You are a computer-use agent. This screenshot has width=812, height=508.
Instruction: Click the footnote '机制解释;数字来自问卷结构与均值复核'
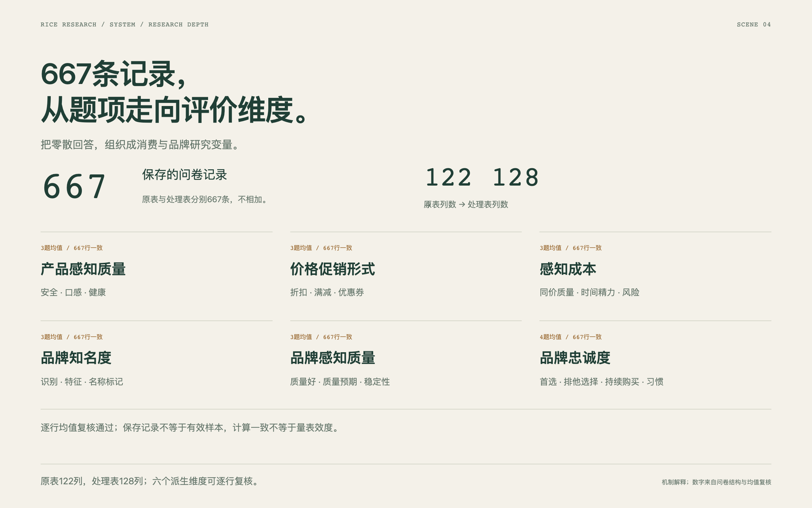pos(717,482)
